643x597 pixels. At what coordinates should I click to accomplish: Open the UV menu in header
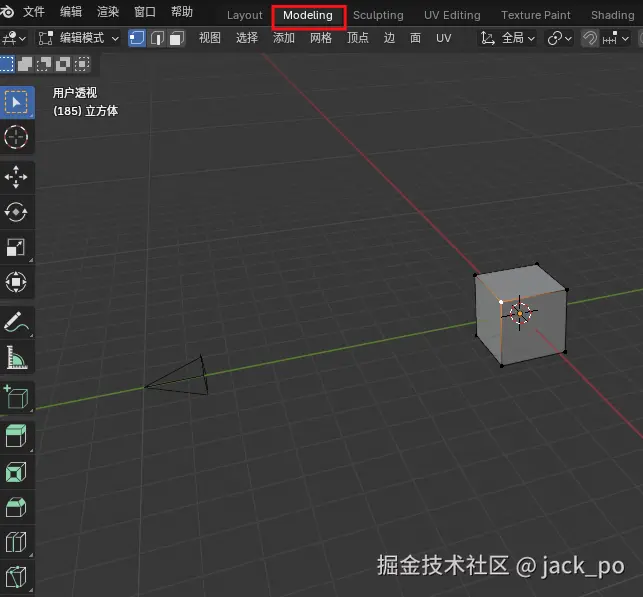(444, 38)
